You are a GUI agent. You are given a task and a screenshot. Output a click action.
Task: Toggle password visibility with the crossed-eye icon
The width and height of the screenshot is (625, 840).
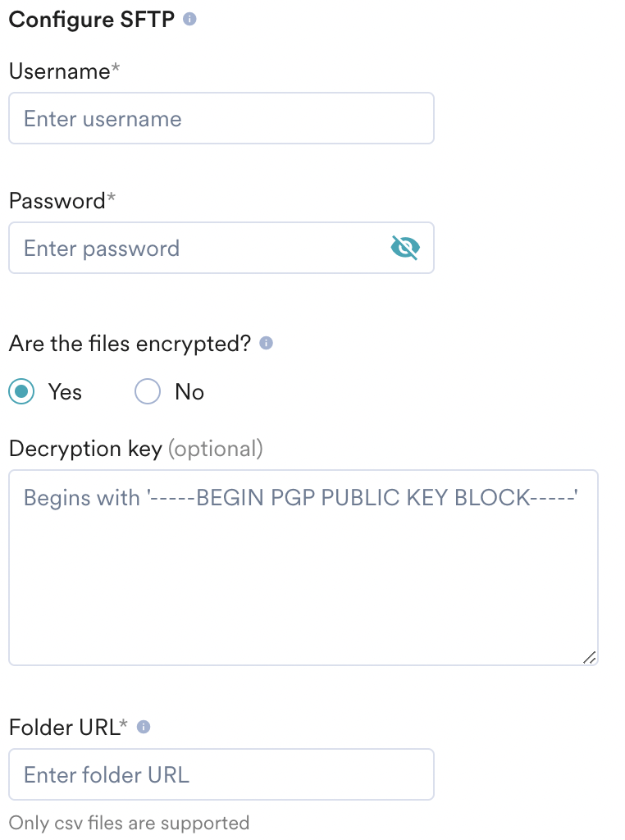click(405, 248)
